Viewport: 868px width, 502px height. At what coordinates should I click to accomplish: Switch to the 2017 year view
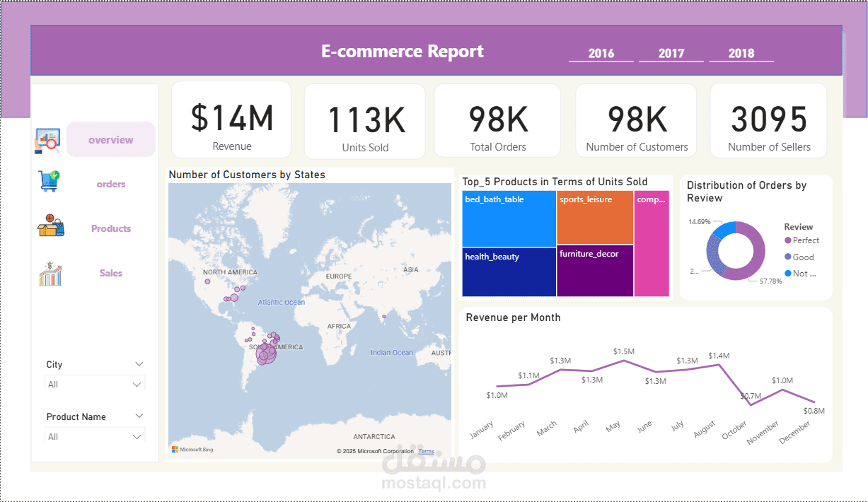[671, 52]
